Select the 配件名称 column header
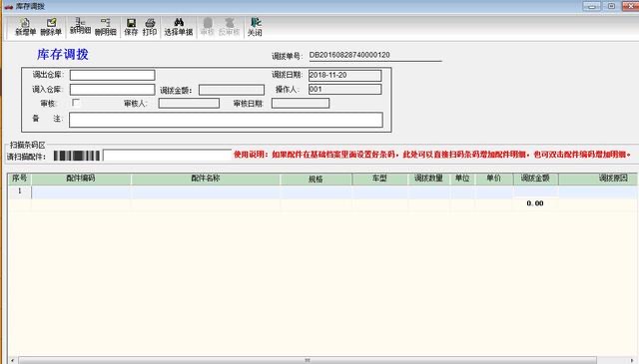Image resolution: width=639 pixels, height=364 pixels. 206,179
